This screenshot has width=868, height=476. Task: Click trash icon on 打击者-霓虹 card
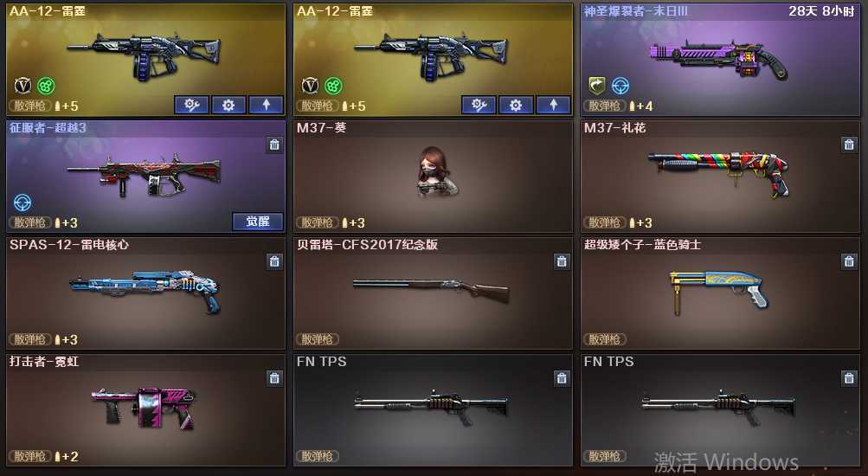coord(274,378)
